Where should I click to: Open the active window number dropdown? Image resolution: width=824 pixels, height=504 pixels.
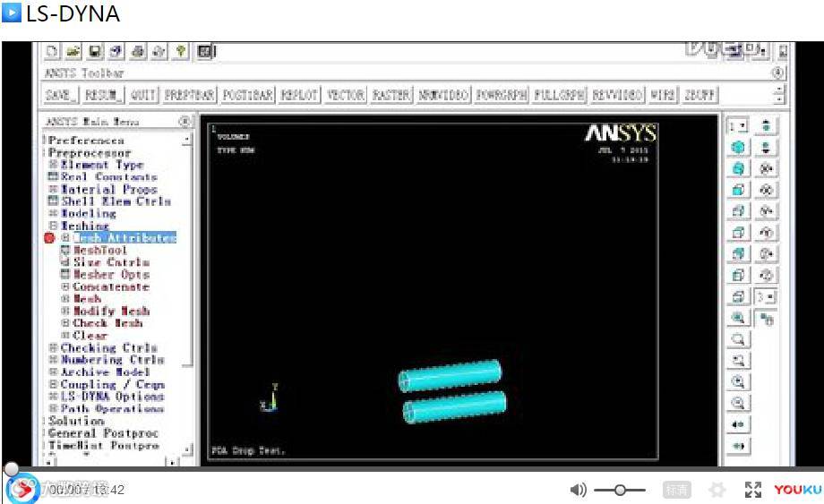pyautogui.click(x=738, y=126)
